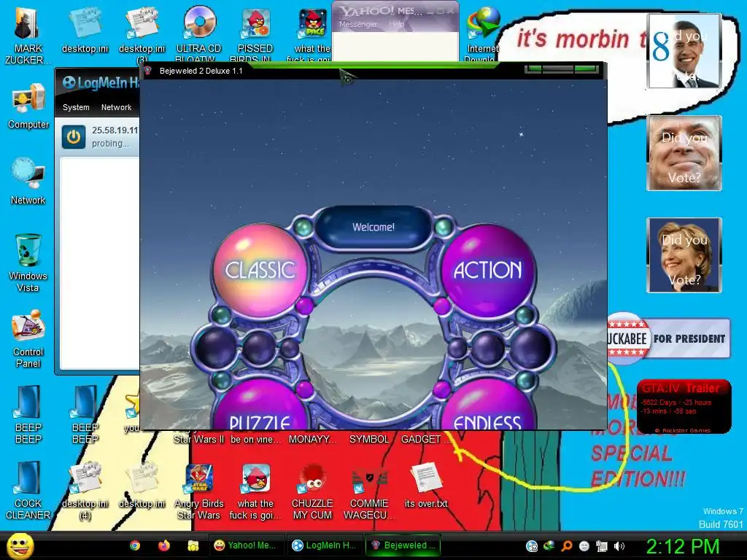The height and width of the screenshot is (560, 747).
Task: Open the MARK ZUCKER... desktop icon
Action: pos(28,35)
